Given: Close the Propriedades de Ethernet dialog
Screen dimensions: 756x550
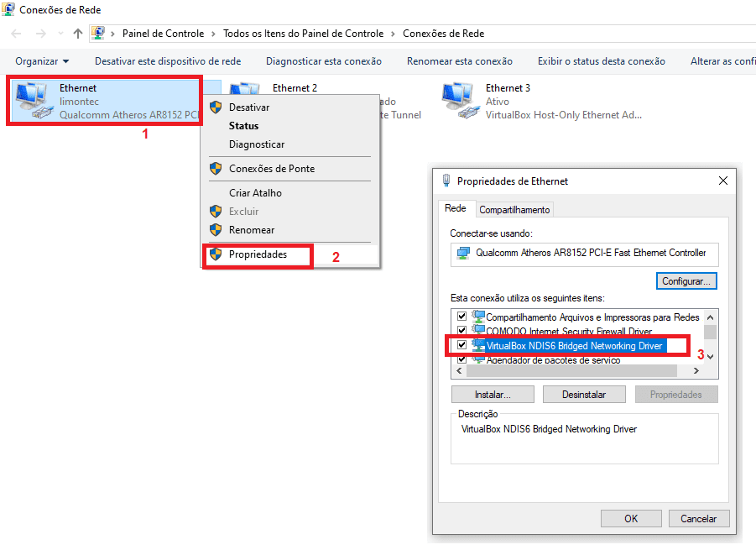Looking at the screenshot, I should 722,181.
